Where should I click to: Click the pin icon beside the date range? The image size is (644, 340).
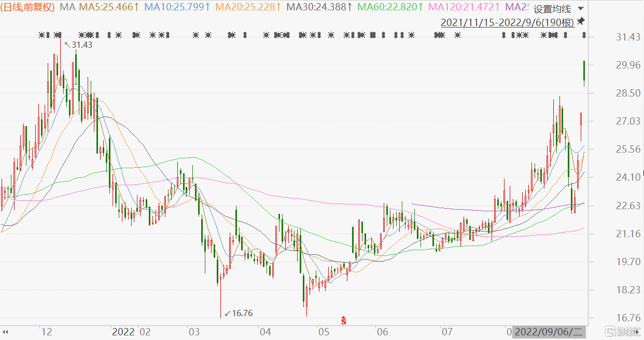click(581, 21)
